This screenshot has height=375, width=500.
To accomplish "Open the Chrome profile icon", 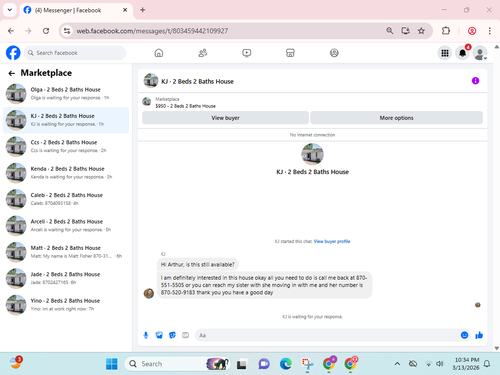I will pyautogui.click(x=472, y=31).
